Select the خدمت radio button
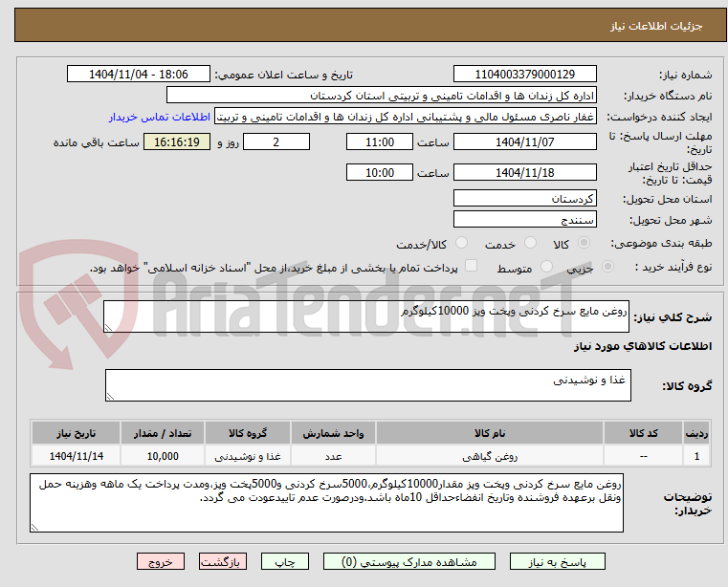This screenshot has width=728, height=587. click(530, 243)
